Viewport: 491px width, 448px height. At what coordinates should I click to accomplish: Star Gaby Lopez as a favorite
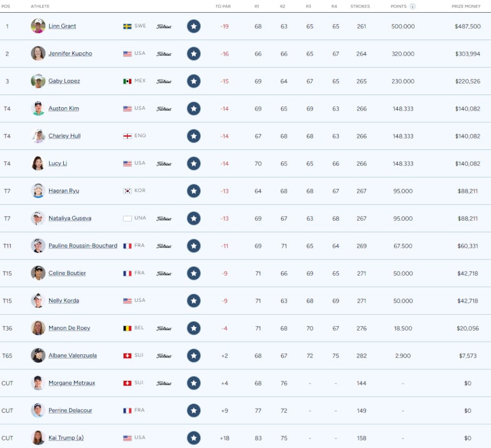[x=194, y=81]
